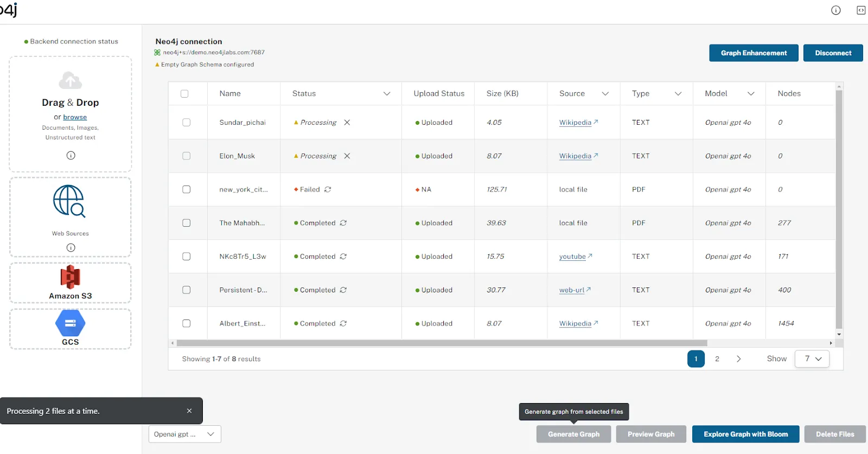Check the Sundar_pichai row checkbox
Image resolution: width=868 pixels, height=454 pixels.
[x=186, y=123]
